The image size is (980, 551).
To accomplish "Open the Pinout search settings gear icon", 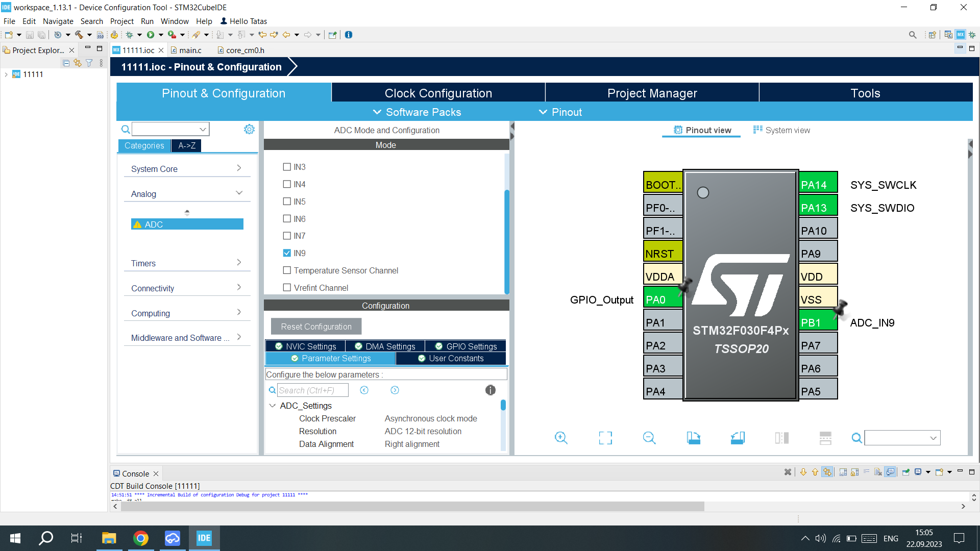I will click(x=249, y=129).
